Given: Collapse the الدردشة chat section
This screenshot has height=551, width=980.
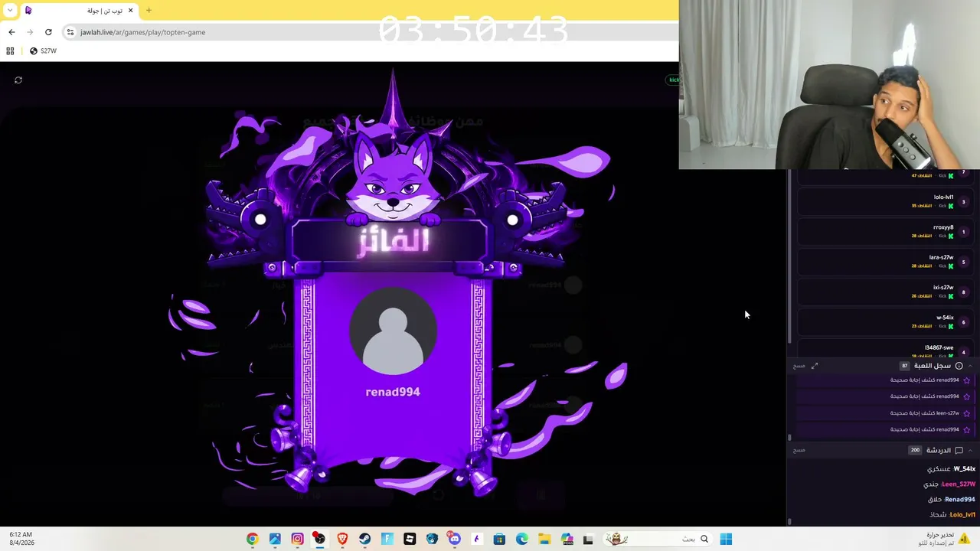Looking at the screenshot, I should [970, 451].
